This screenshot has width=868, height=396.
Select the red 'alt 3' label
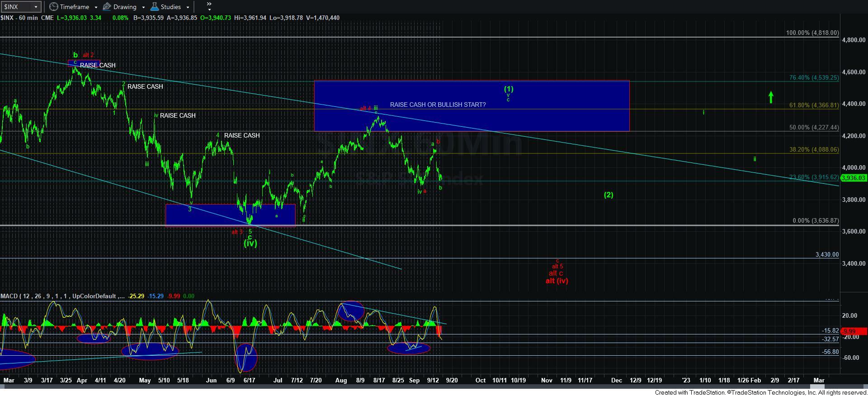coord(237,232)
